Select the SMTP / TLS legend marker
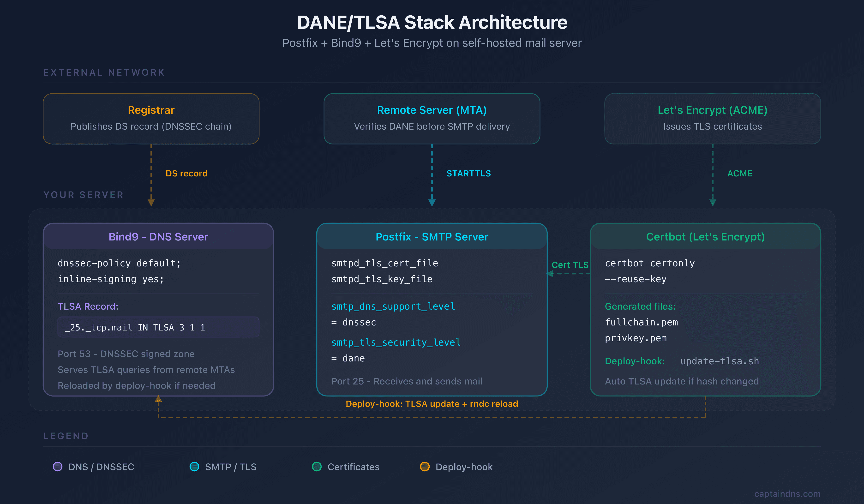Viewport: 864px width, 504px height. (194, 467)
